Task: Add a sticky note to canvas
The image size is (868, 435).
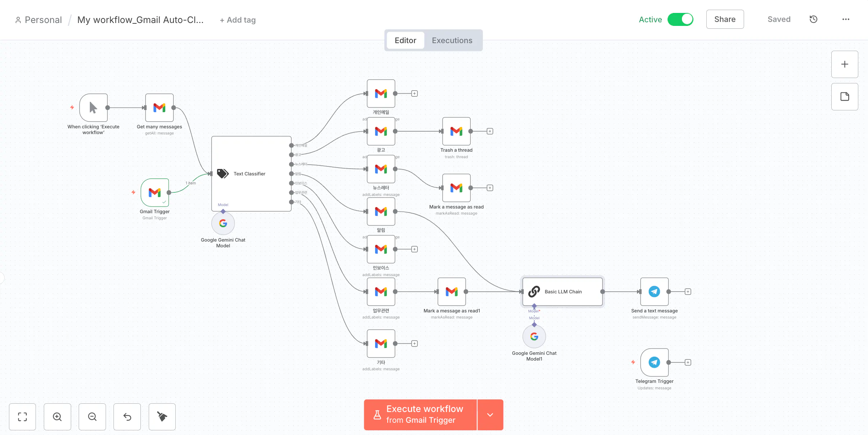Action: [845, 97]
